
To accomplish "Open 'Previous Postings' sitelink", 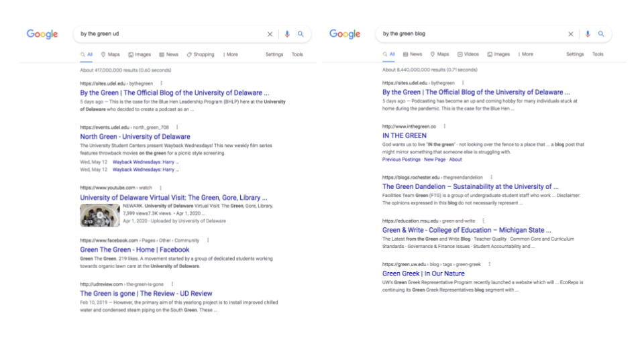I will pyautogui.click(x=401, y=160).
